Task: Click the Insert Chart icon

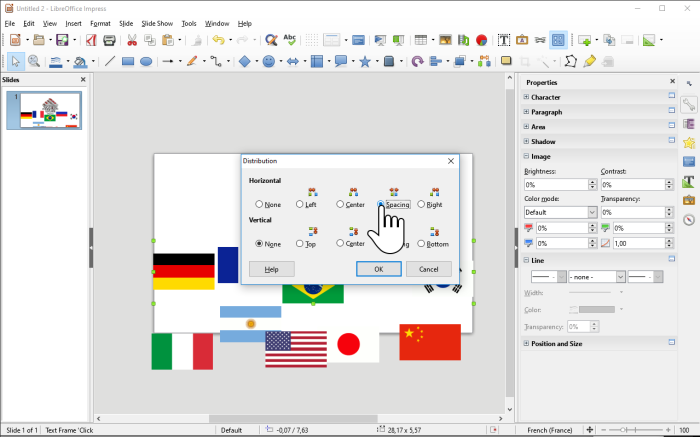Action: coord(481,40)
